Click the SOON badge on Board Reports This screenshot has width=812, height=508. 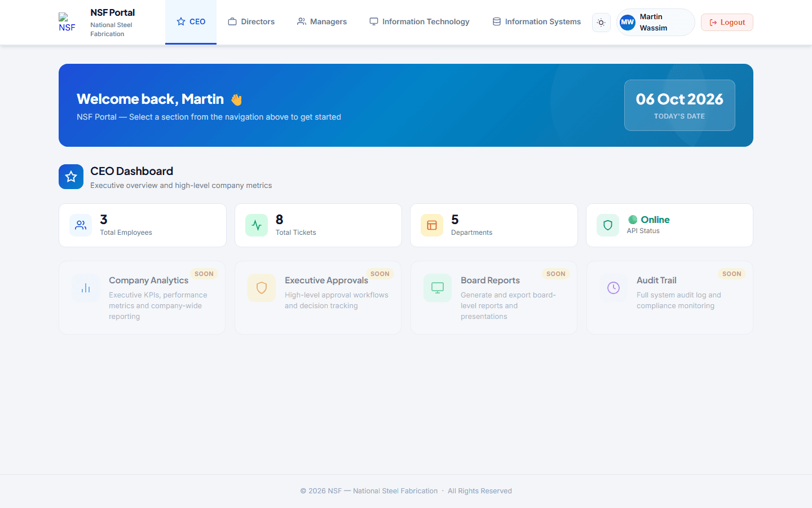[556, 274]
